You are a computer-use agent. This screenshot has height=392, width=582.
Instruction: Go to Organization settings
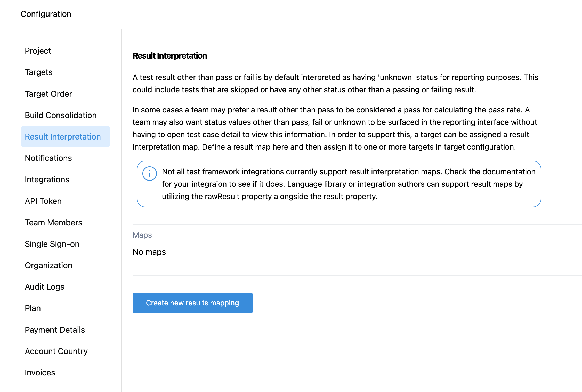click(48, 265)
